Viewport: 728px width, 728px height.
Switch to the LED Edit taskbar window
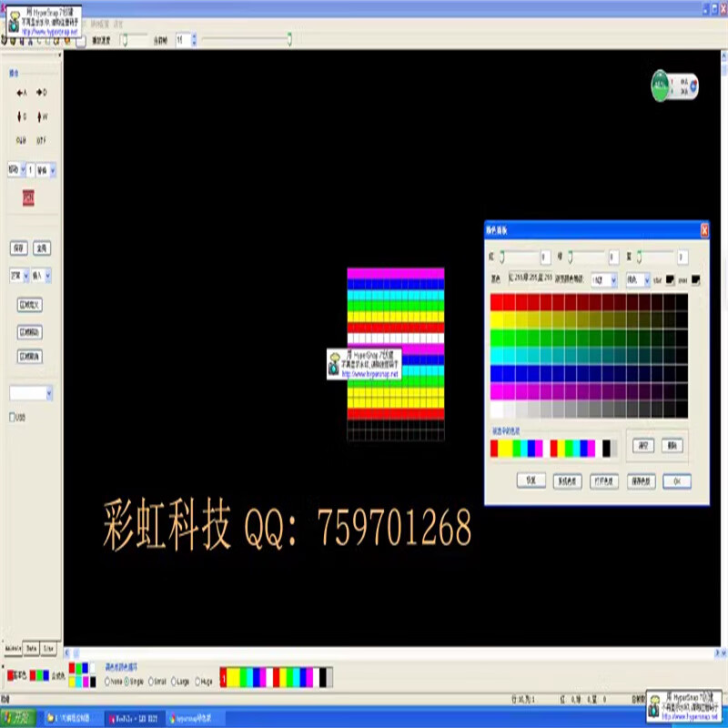point(134,719)
